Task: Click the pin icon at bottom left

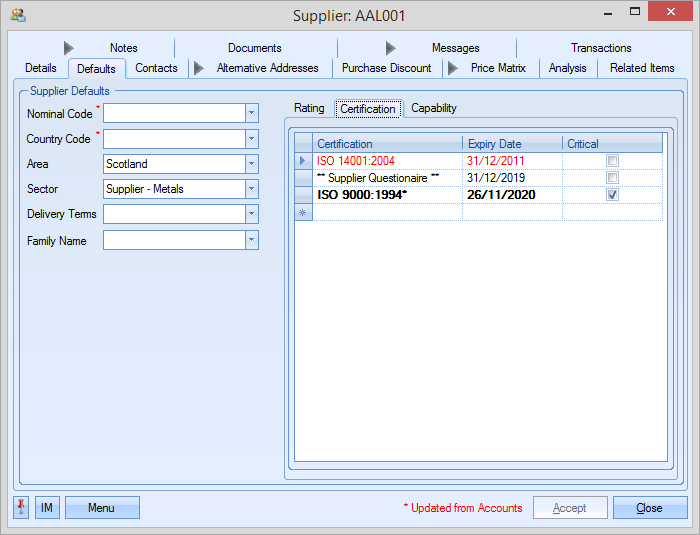Action: click(x=21, y=508)
